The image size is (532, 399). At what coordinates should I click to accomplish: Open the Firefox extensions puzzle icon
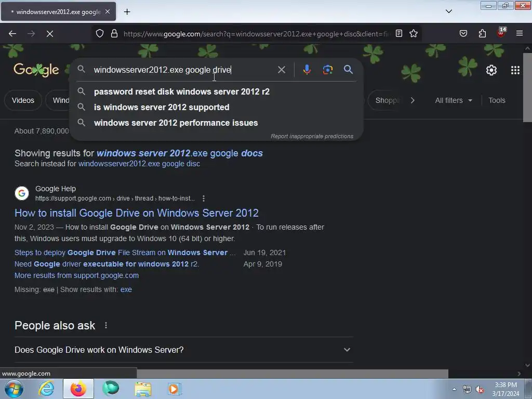[x=482, y=34]
